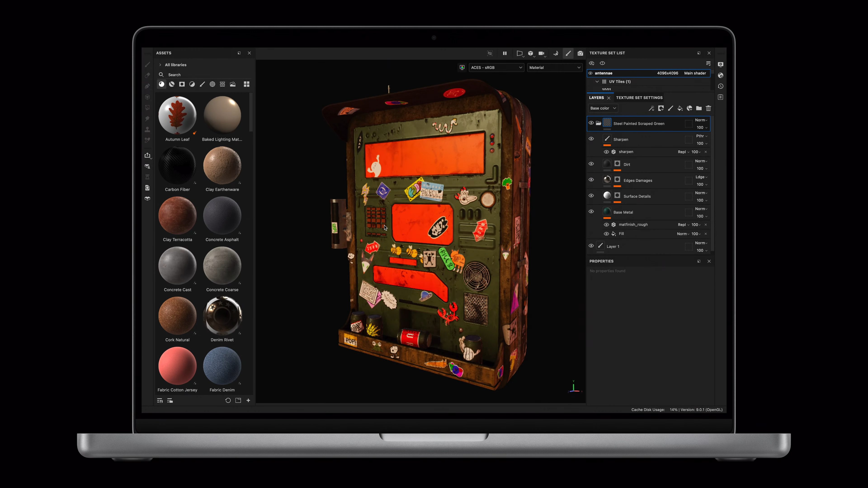Click the camera screenshot icon in viewport toolbar
This screenshot has height=488, width=868.
coord(580,53)
